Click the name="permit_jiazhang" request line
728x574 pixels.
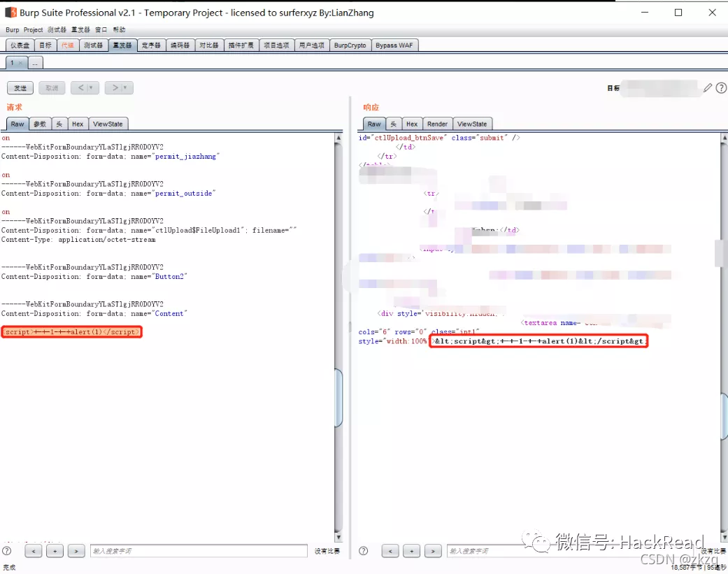coord(110,157)
